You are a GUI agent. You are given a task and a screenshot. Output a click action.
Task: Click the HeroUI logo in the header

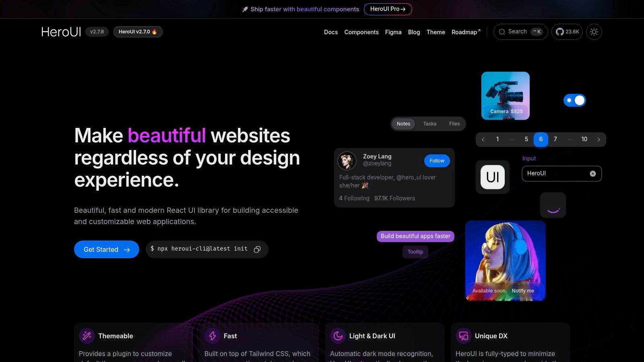(x=61, y=32)
